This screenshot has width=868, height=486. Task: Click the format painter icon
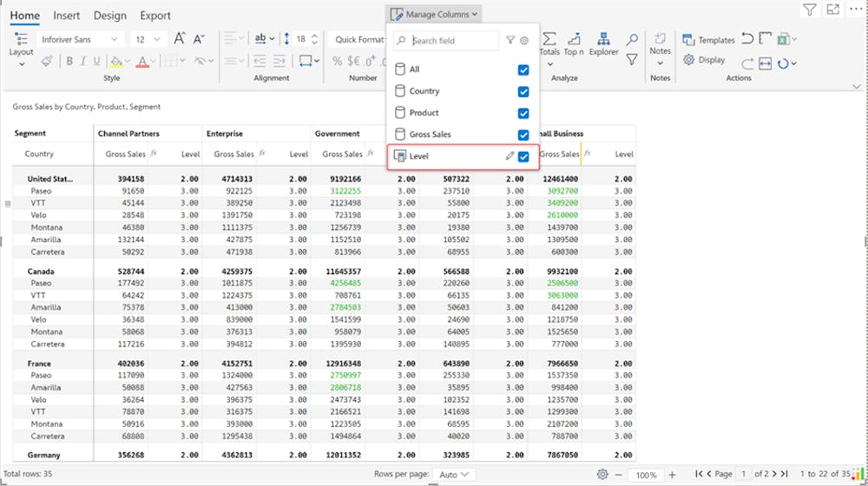click(x=47, y=62)
